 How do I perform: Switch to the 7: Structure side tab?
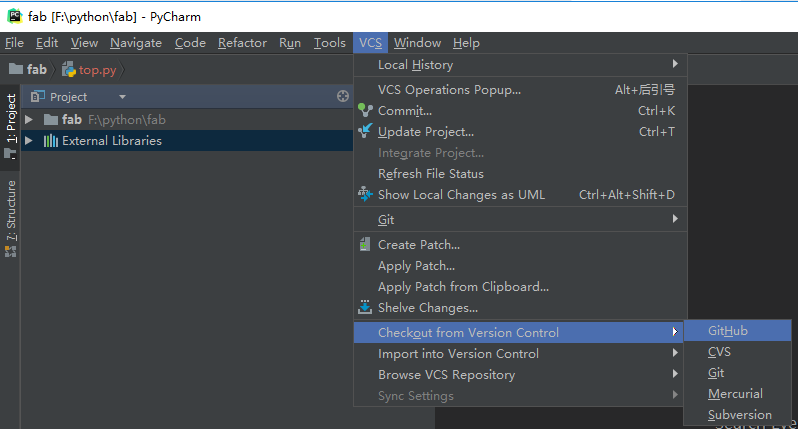(x=10, y=218)
